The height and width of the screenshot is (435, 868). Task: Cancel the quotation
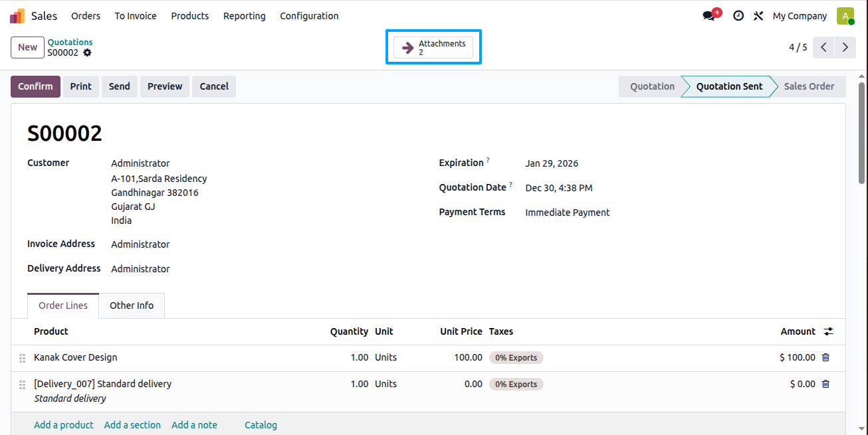tap(214, 86)
